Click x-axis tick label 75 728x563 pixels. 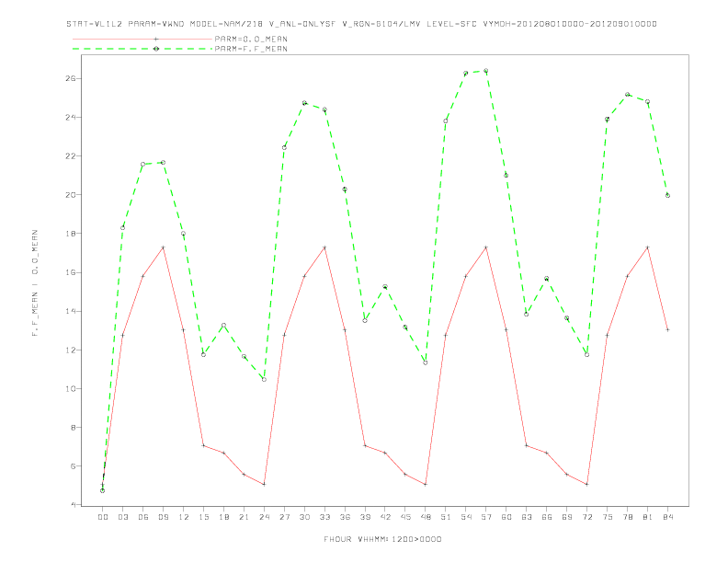(608, 517)
